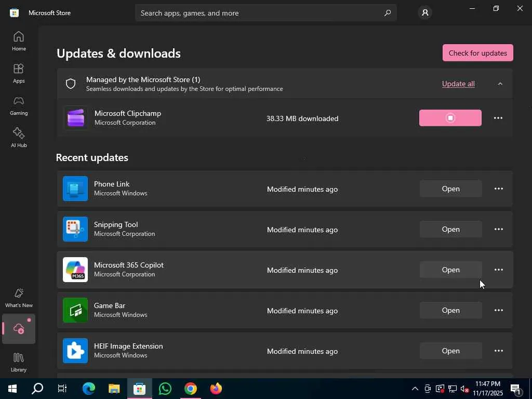The width and height of the screenshot is (532, 399).
Task: Click the muted volume tray icon
Action: (465, 389)
